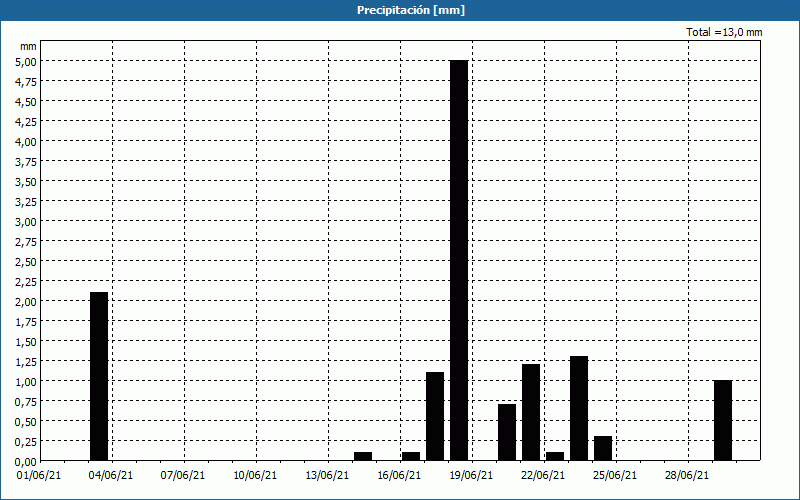Click the date label "28/06/21"
This screenshot has width=800, height=500.
687,475
